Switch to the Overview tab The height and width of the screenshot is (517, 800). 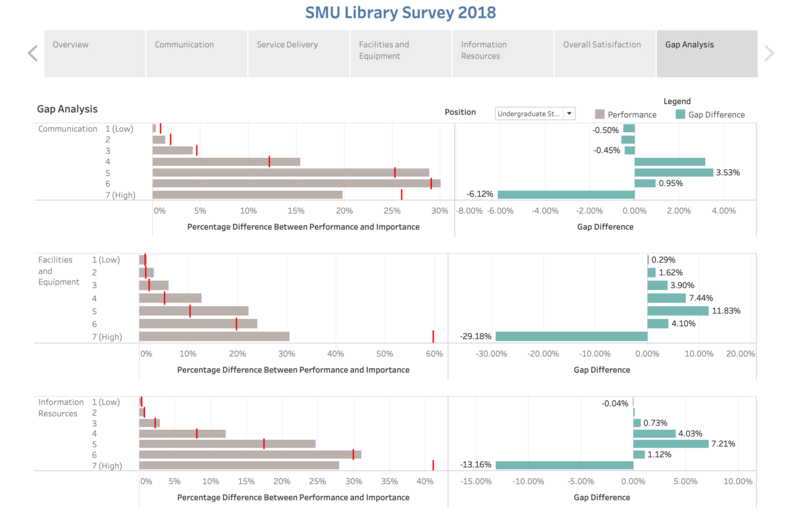click(94, 54)
